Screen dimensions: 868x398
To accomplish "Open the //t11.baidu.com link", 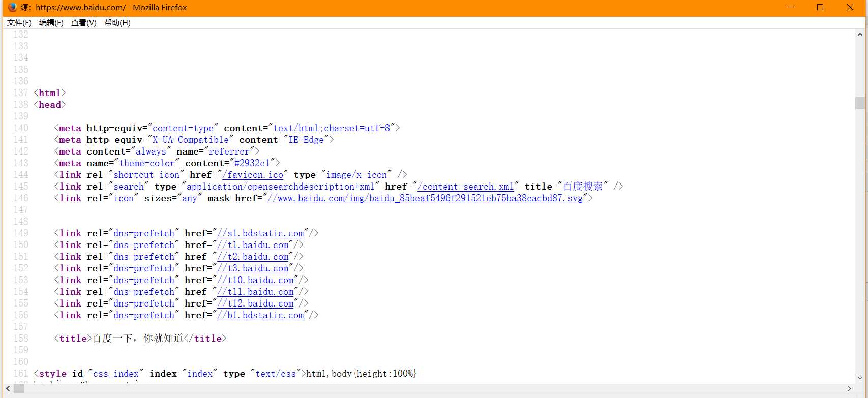I will click(255, 292).
